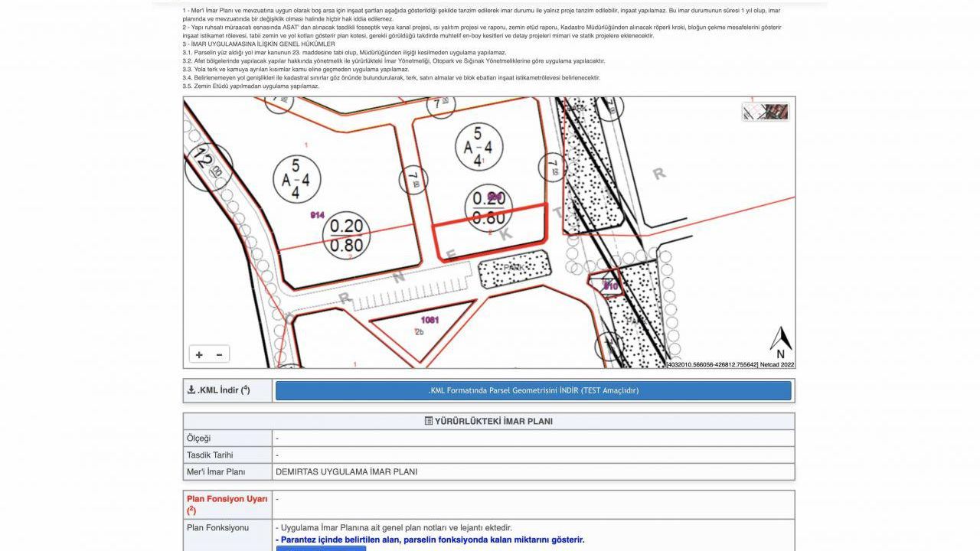Open footnote 2 under Plan Fonsiyon Uyarı
Screen dimensions: 980x551
(x=191, y=510)
